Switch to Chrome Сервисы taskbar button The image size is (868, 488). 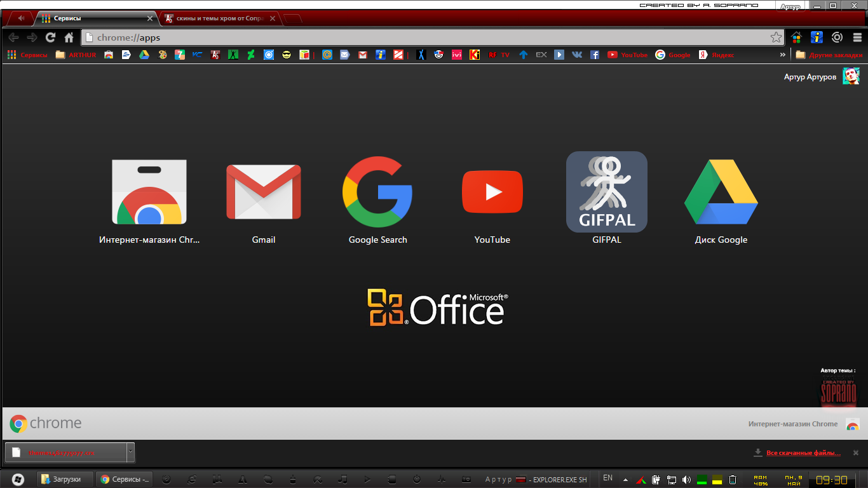(x=125, y=479)
